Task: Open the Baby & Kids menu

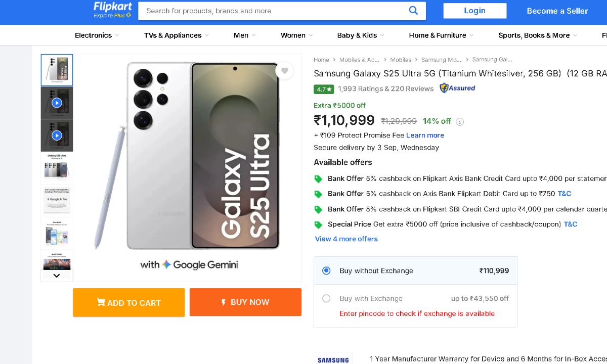Action: tap(360, 35)
